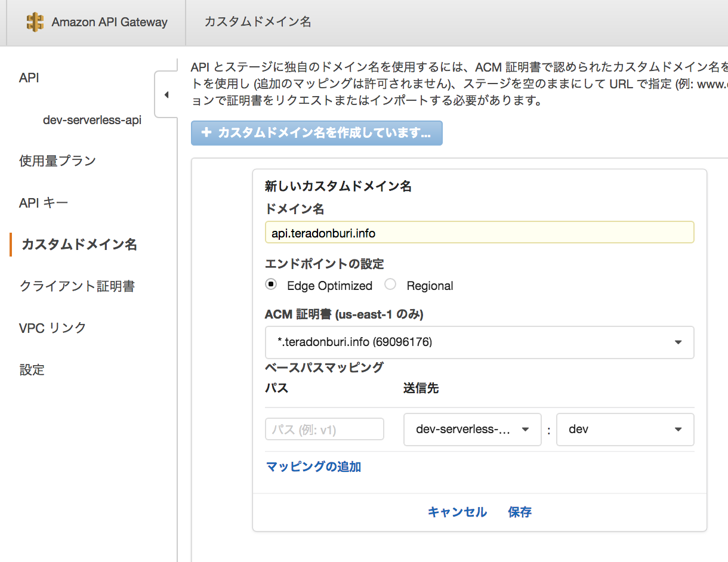Open the ACM 証明書 certificate dropdown
This screenshot has height=562, width=728.
pos(479,342)
